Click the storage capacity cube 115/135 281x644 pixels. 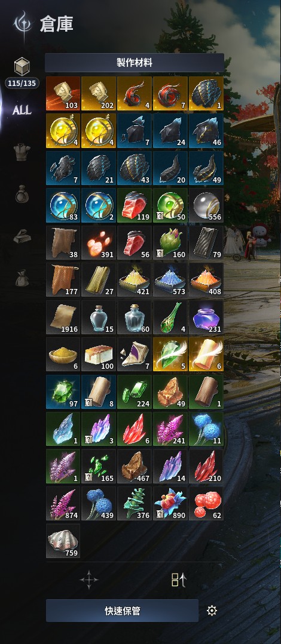22,73
